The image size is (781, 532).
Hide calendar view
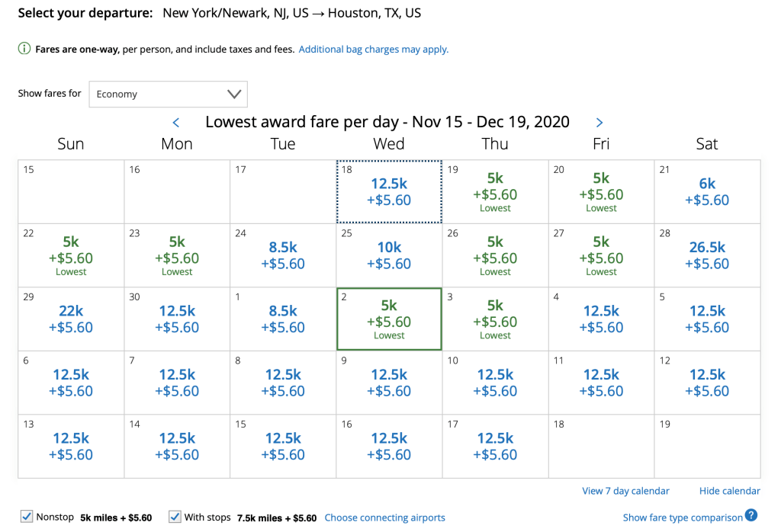click(x=729, y=491)
